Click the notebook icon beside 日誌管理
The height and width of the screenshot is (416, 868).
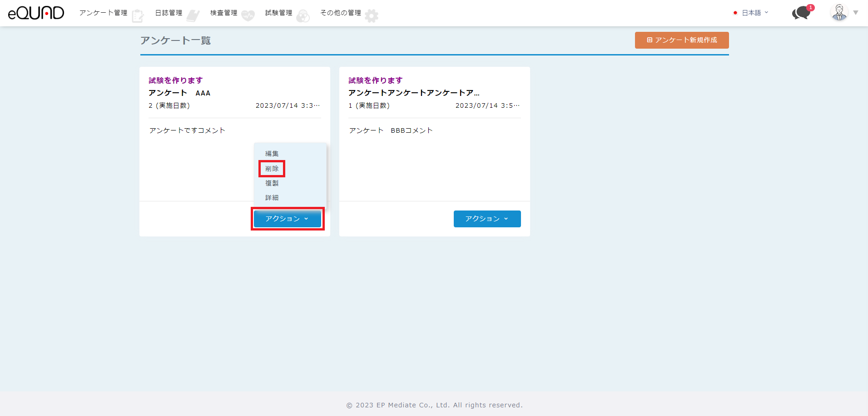point(193,16)
